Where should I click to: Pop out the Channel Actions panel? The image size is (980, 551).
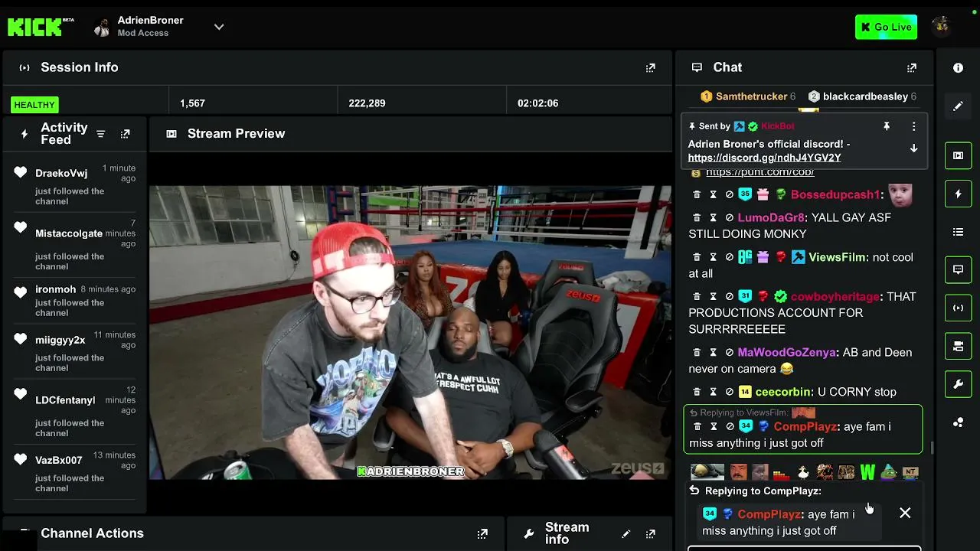pos(482,533)
